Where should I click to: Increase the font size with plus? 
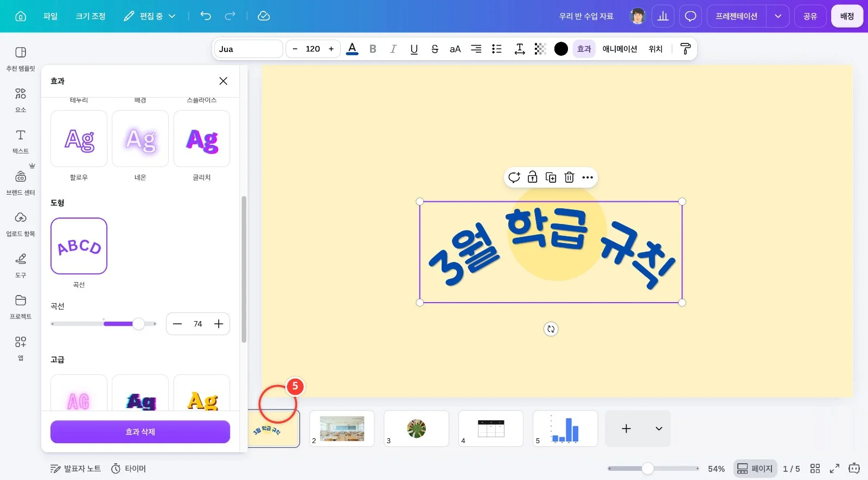(331, 49)
